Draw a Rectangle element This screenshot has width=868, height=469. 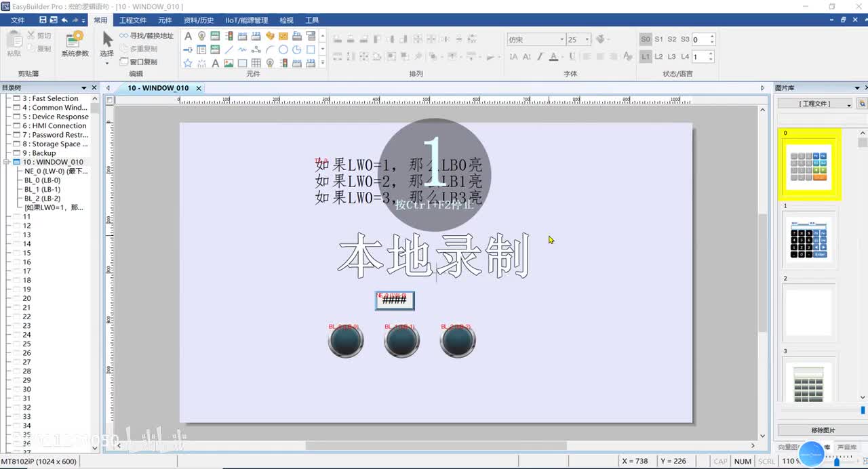tap(311, 49)
